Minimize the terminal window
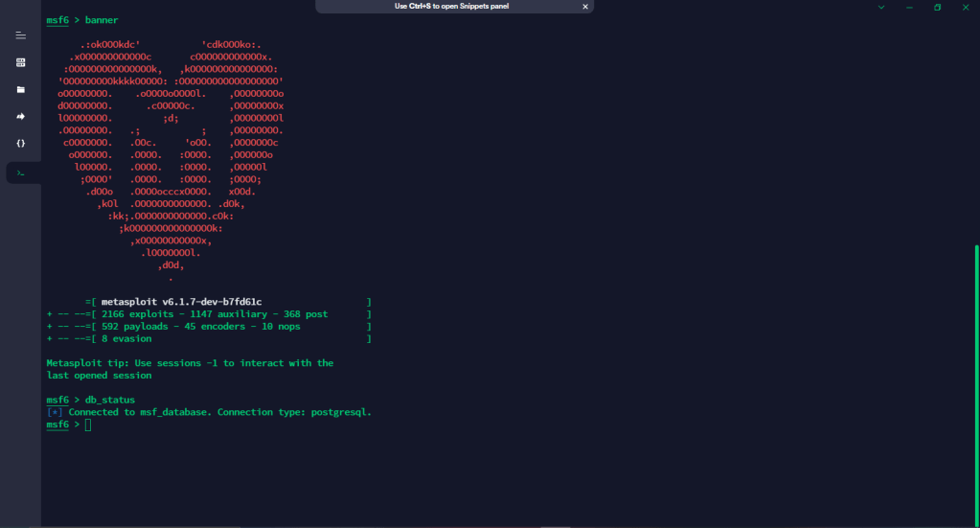This screenshot has height=528, width=980. click(x=909, y=8)
